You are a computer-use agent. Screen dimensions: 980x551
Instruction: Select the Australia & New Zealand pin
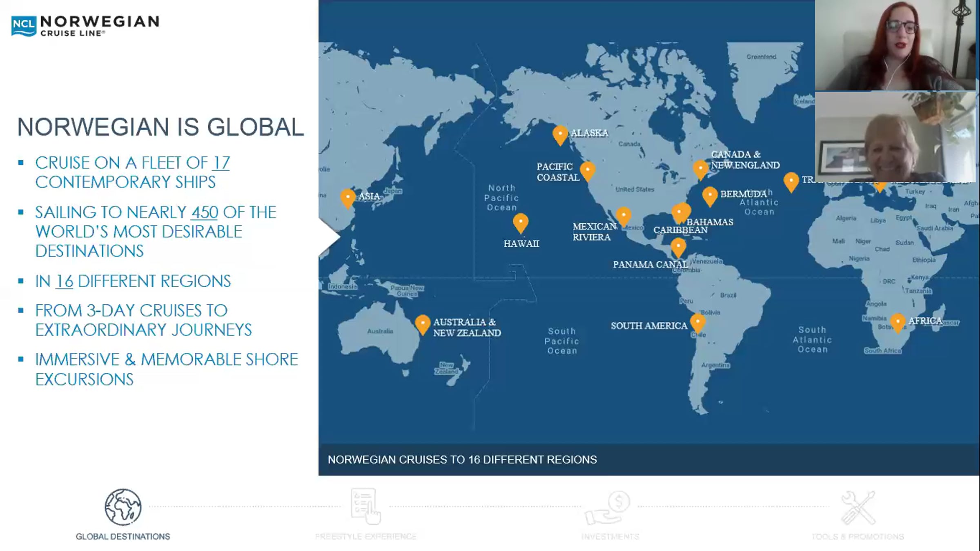pos(423,325)
